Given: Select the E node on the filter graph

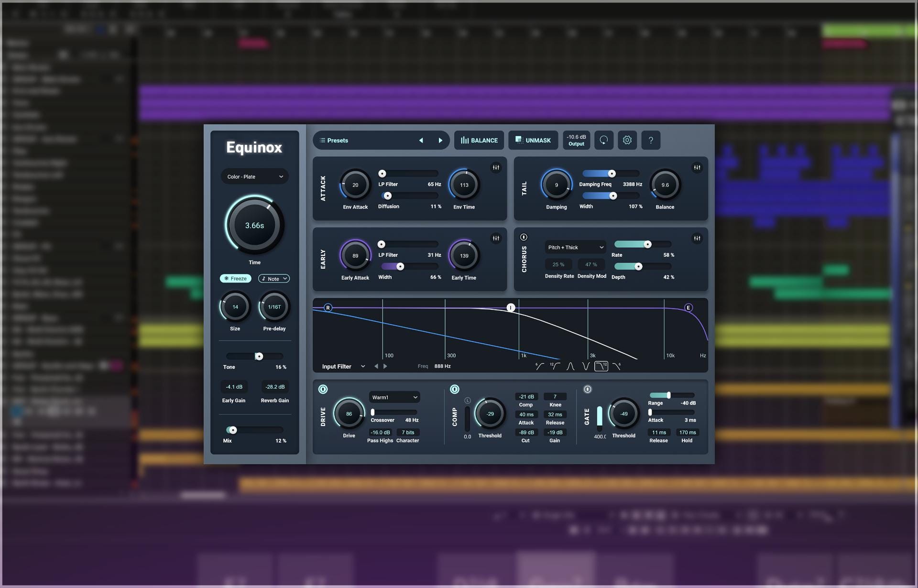Looking at the screenshot, I should pos(688,307).
